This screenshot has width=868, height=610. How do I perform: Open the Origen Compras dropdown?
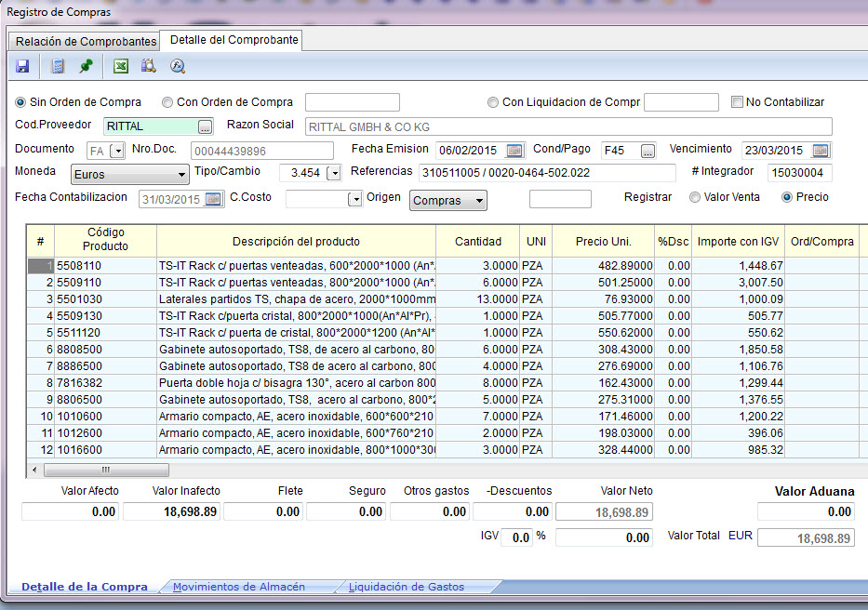[x=478, y=201]
